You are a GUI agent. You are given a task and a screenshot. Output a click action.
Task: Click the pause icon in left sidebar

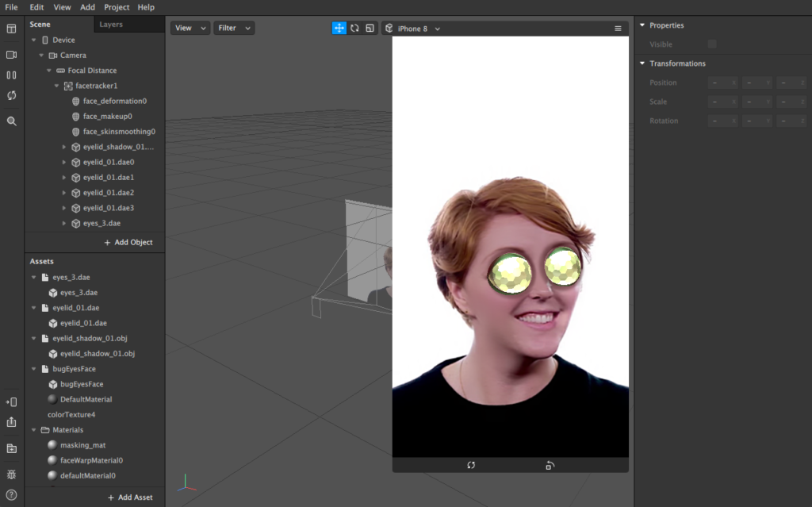(x=11, y=75)
